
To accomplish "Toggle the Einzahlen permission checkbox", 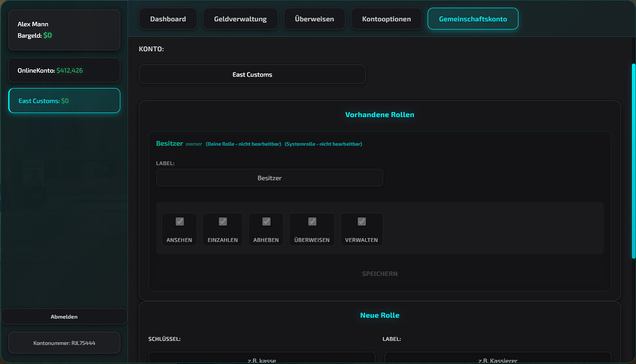I will pyautogui.click(x=223, y=222).
